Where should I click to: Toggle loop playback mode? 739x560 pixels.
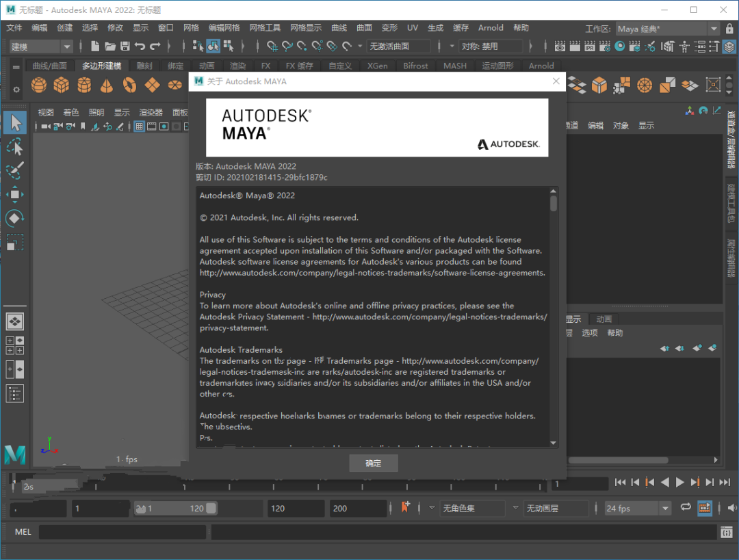(686, 507)
